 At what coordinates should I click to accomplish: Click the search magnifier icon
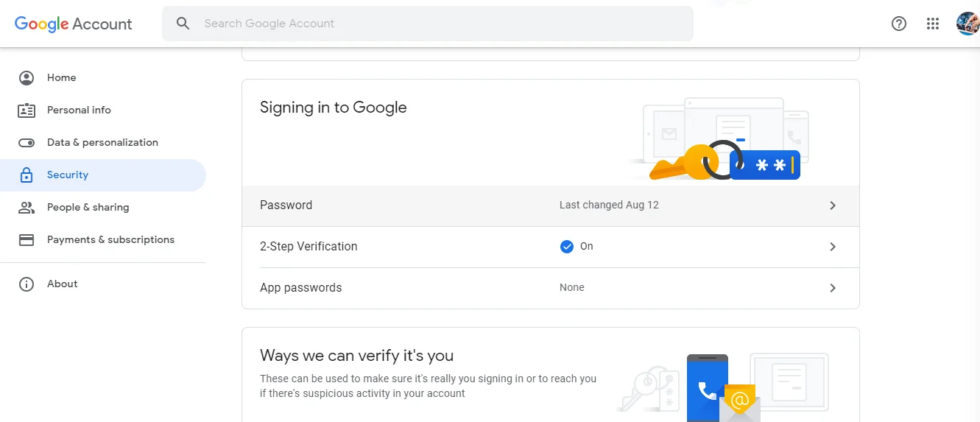click(183, 24)
